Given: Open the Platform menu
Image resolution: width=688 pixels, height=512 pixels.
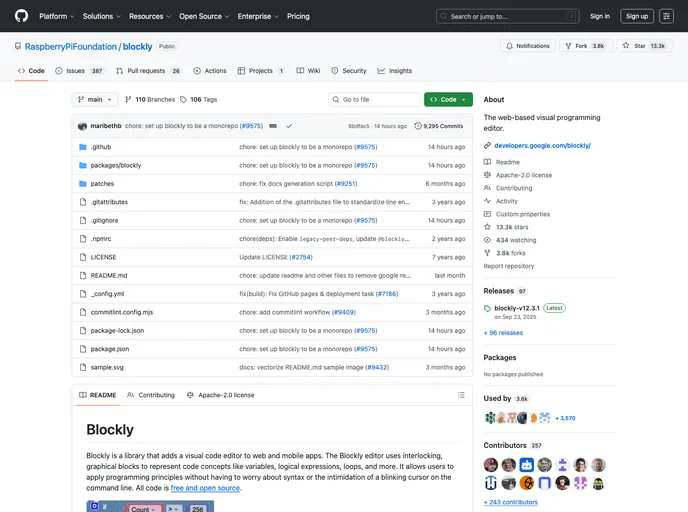Looking at the screenshot, I should pos(57,16).
